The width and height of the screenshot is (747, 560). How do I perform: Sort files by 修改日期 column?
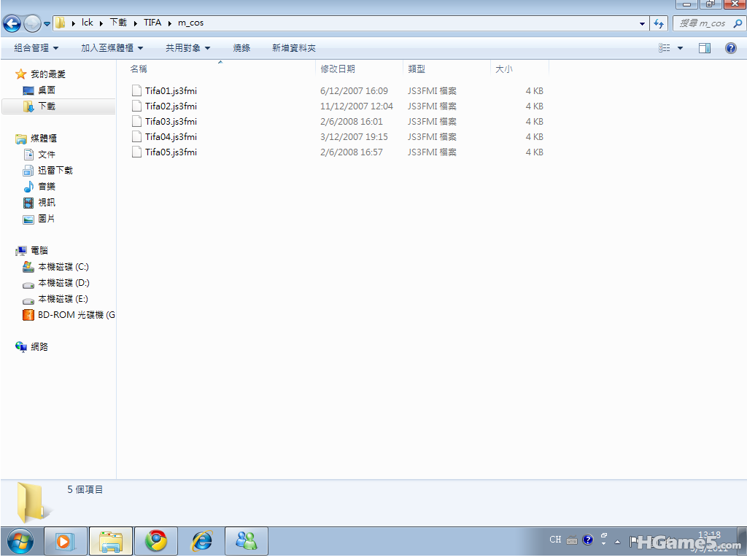pos(338,69)
